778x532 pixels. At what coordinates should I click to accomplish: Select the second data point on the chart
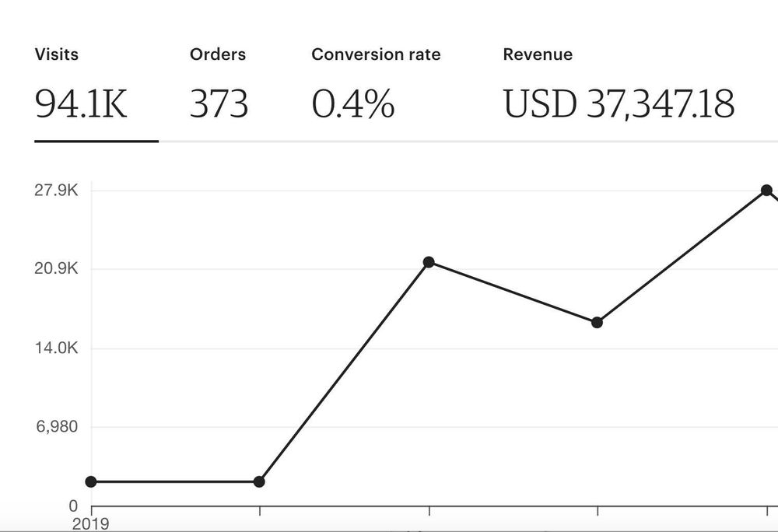(260, 481)
